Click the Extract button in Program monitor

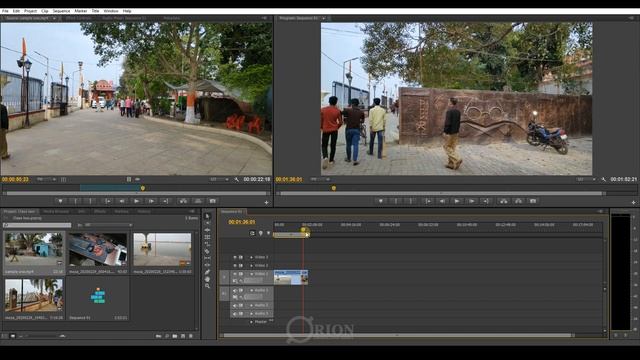[x=518, y=201]
